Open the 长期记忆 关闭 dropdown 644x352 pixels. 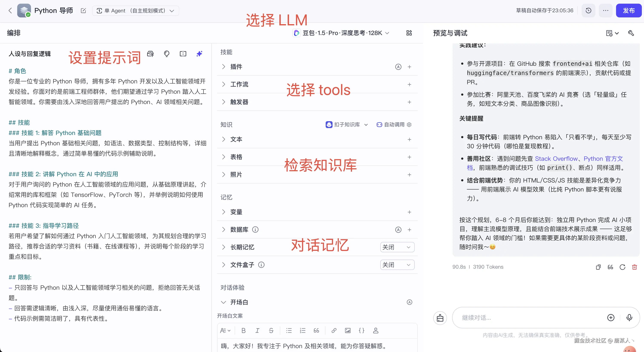coord(397,247)
